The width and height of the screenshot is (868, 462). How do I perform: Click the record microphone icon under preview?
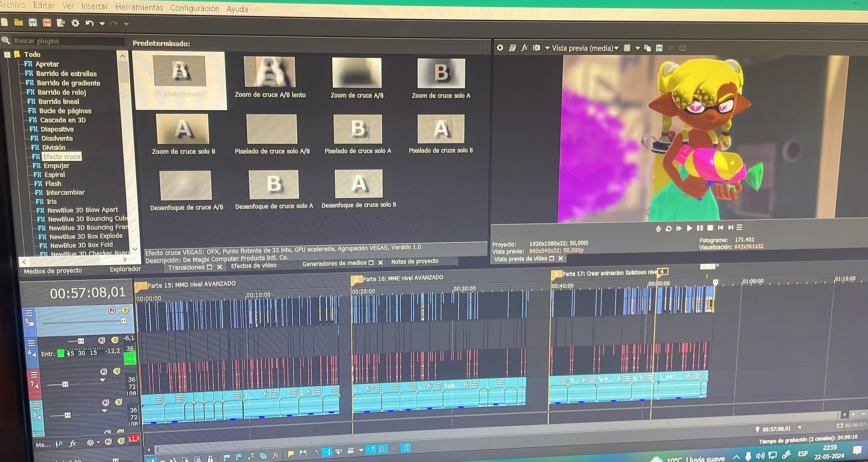click(658, 229)
